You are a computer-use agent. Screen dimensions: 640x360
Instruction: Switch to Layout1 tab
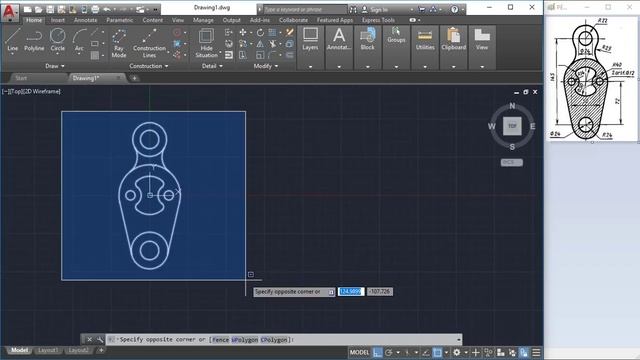tap(47, 350)
